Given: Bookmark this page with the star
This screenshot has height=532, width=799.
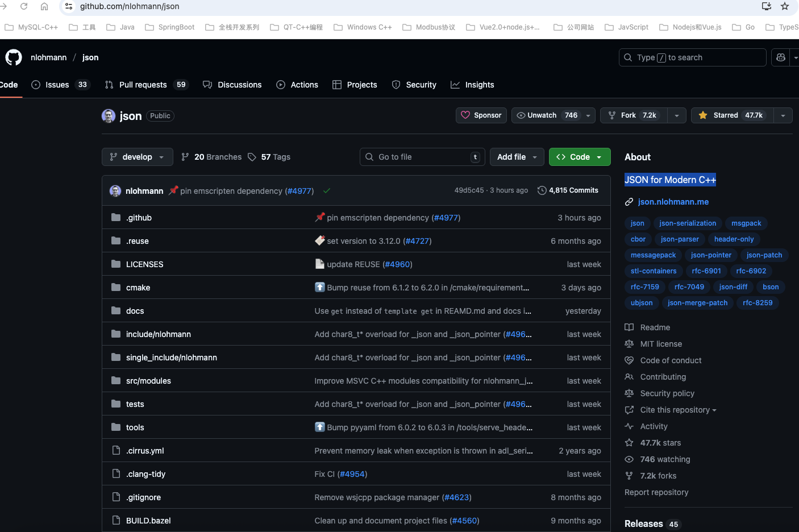Looking at the screenshot, I should click(x=785, y=6).
